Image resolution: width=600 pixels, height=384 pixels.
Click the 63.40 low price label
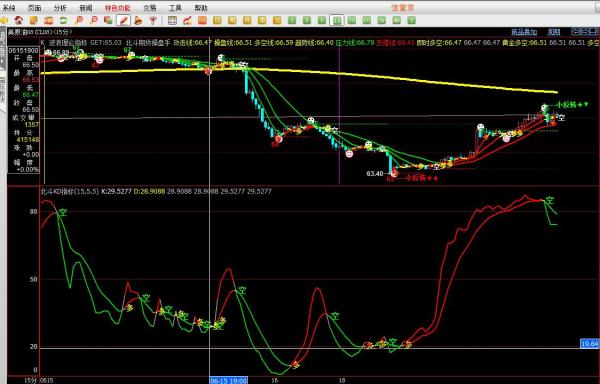pyautogui.click(x=375, y=174)
